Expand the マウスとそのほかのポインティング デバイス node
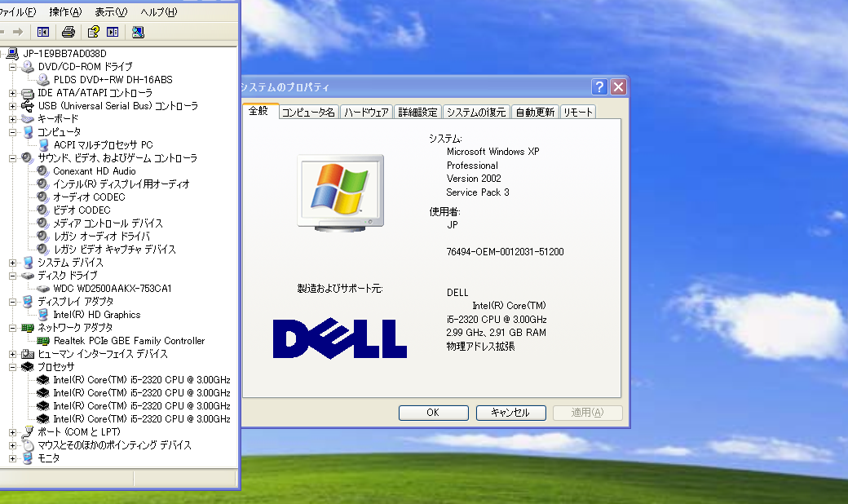Image resolution: width=848 pixels, height=504 pixels. pyautogui.click(x=12, y=445)
